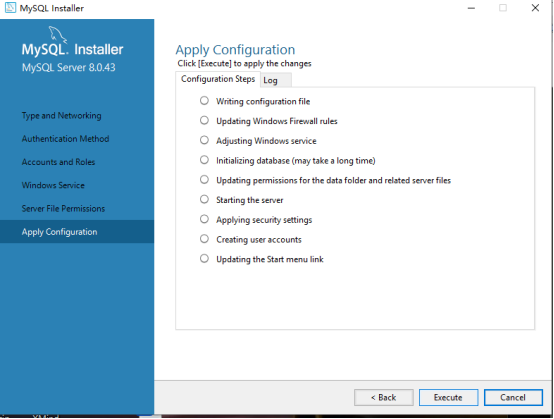554x419 pixels.
Task: Click 'Click [Execute] to apply the changes' text
Action: (244, 64)
